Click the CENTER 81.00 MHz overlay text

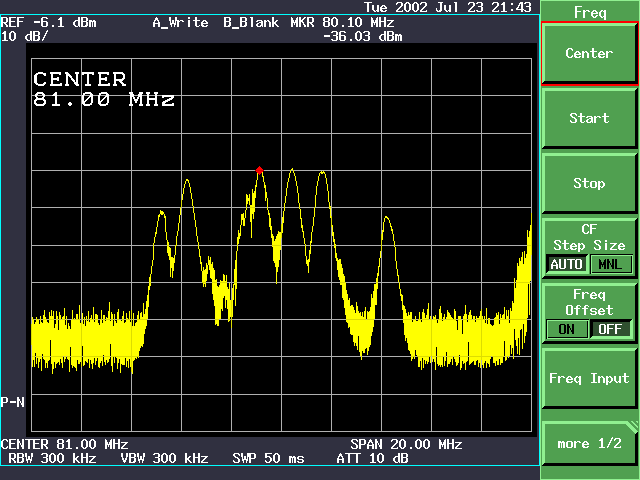coord(104,89)
